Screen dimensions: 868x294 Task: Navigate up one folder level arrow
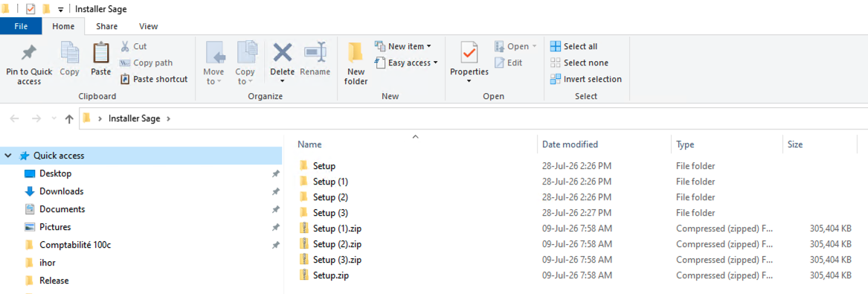69,118
